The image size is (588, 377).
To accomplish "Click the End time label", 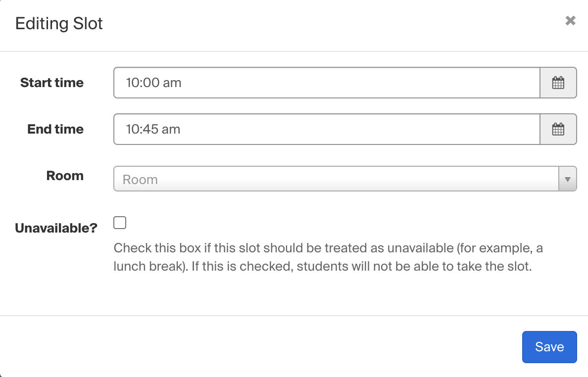I will (x=55, y=129).
